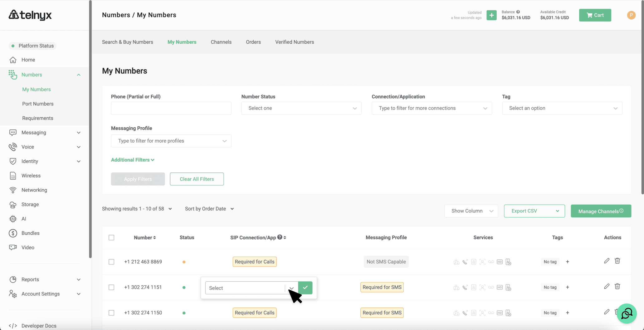Delete number +1 212 463 8869

(617, 261)
